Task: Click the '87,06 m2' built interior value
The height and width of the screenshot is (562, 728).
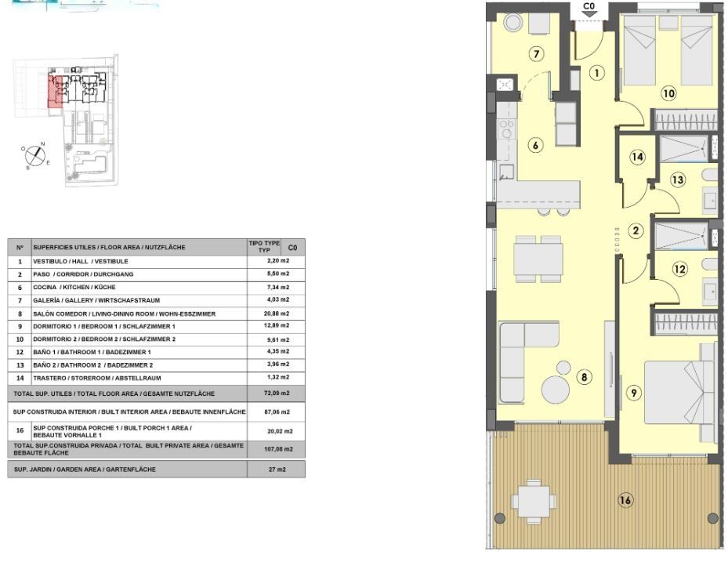Action: click(277, 412)
